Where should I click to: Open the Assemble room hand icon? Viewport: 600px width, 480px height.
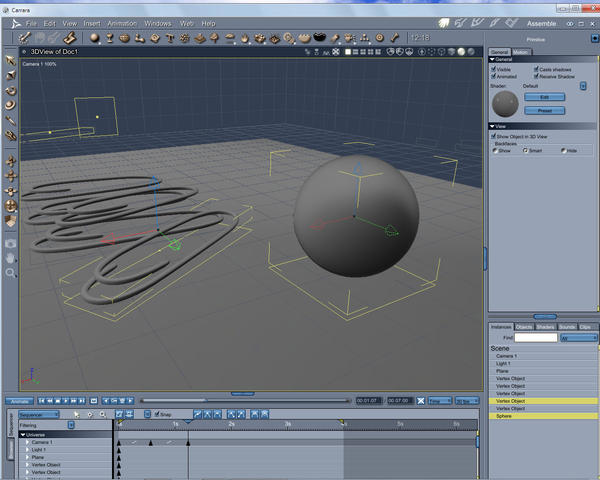443,23
